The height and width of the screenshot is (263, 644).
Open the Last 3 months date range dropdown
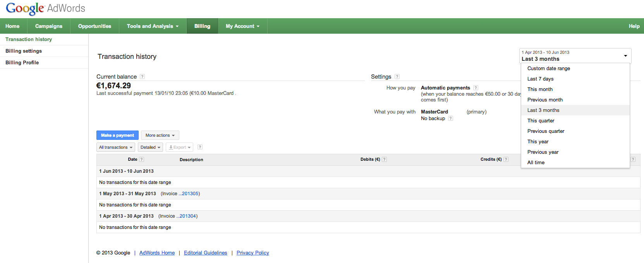(x=575, y=56)
